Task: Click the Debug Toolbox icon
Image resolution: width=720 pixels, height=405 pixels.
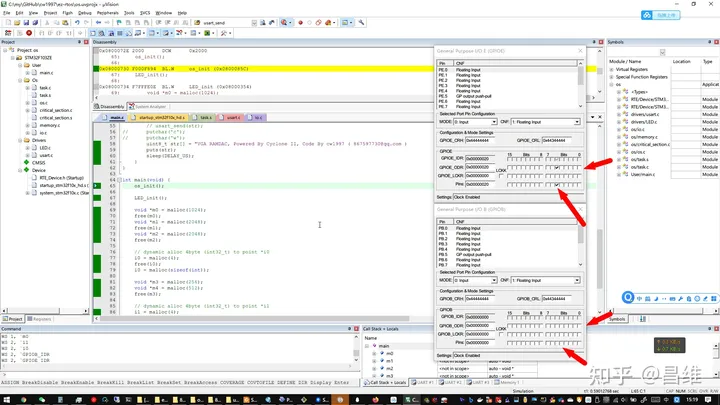Action: (224, 33)
